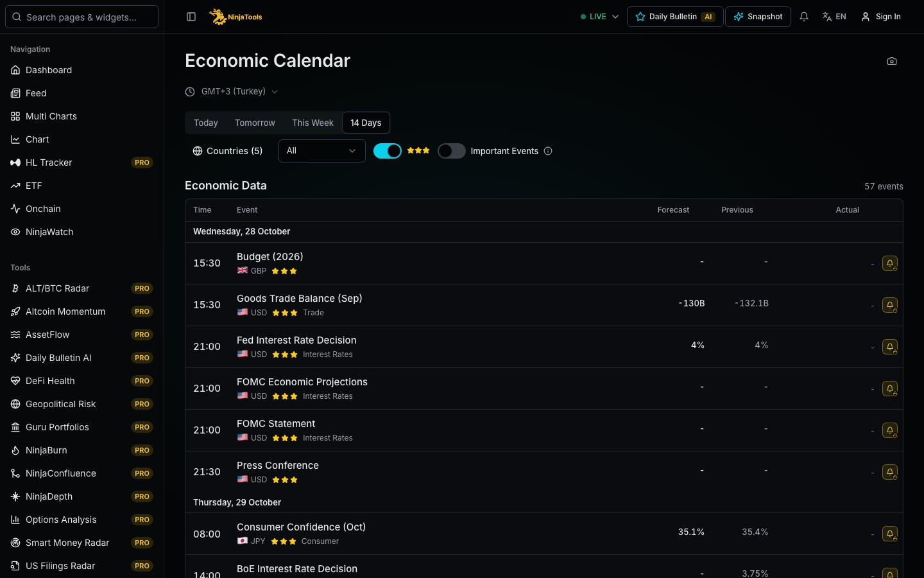
Task: Open Smart Money Radar tool
Action: (82, 543)
